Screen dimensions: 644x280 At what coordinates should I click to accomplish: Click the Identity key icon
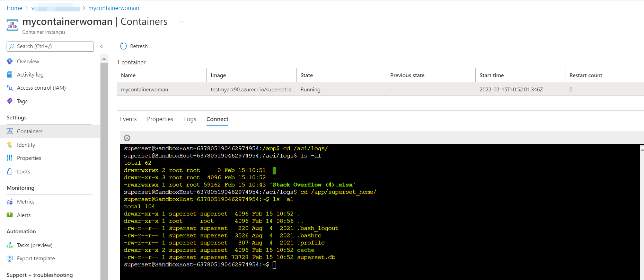(x=10, y=145)
